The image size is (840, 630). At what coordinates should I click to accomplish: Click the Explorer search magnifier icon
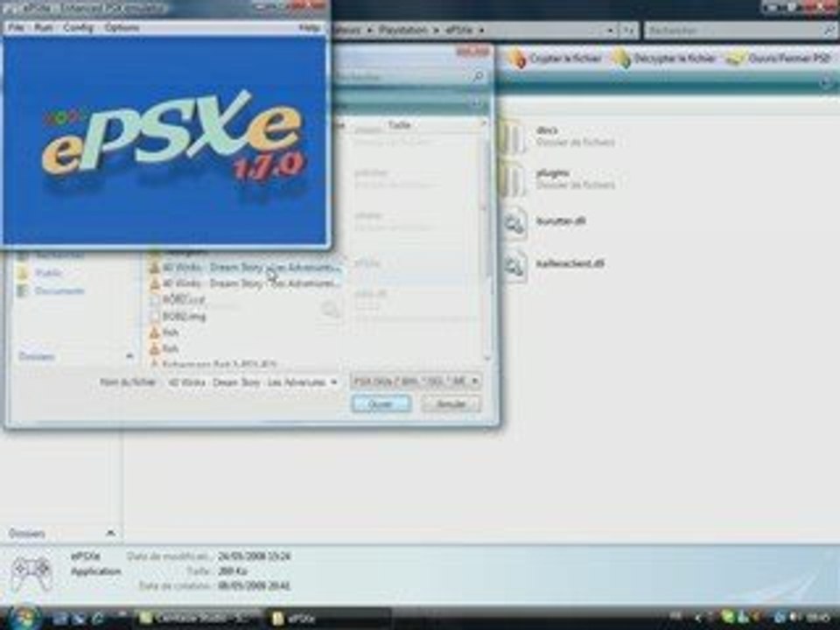click(x=829, y=30)
